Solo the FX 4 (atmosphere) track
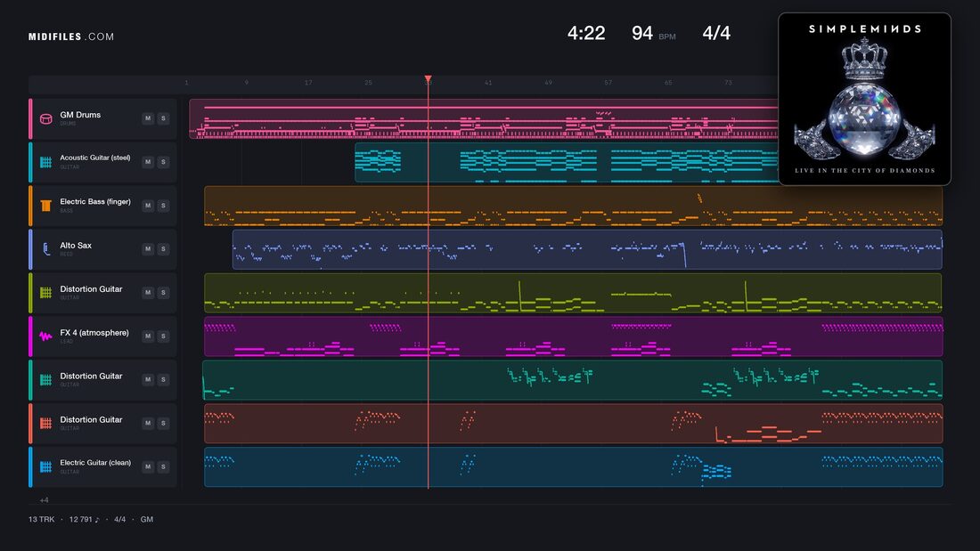 (x=163, y=336)
